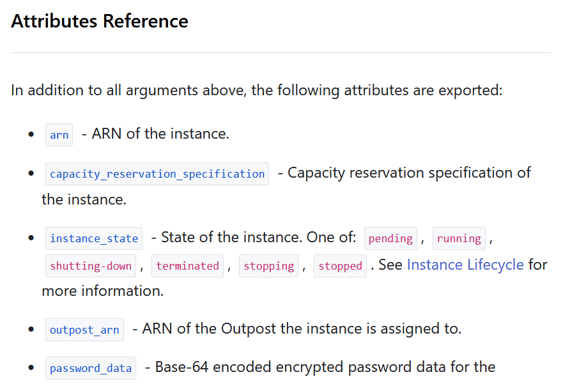The height and width of the screenshot is (386, 563).
Task: Click the 'more information.' text line
Action: click(103, 291)
